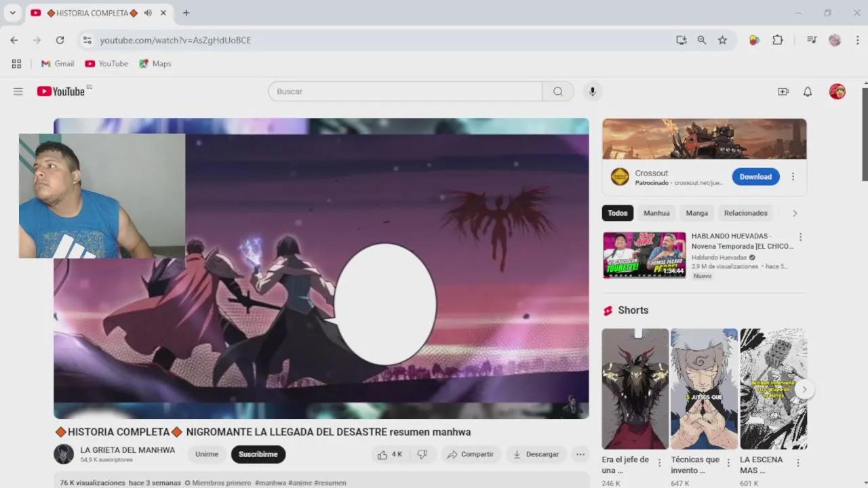Expand the Shorts shelf with the right arrow
Image resolution: width=868 pixels, height=488 pixels.
804,389
